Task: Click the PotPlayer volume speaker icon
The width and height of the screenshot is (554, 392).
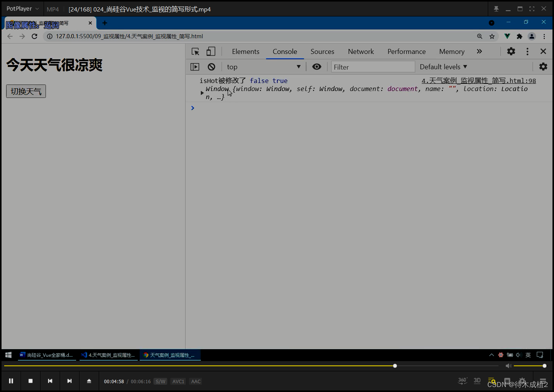Action: point(508,366)
